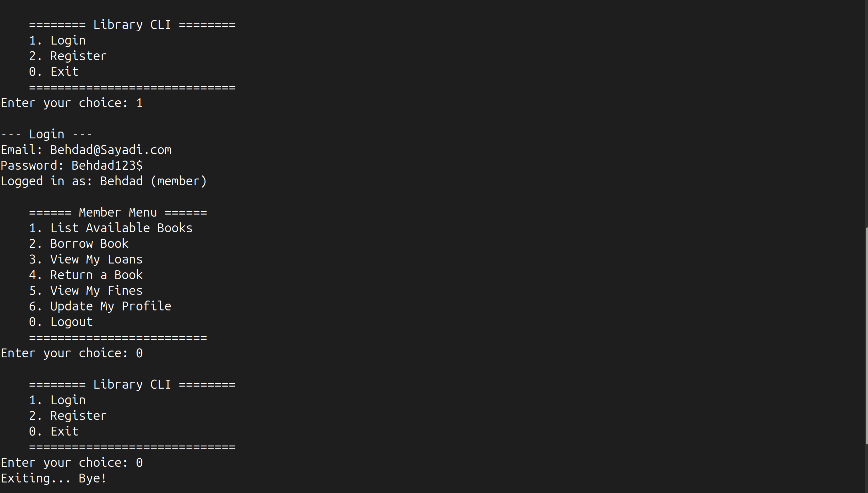The height and width of the screenshot is (493, 868).
Task: Click the List Available Books menu option
Action: coord(121,228)
